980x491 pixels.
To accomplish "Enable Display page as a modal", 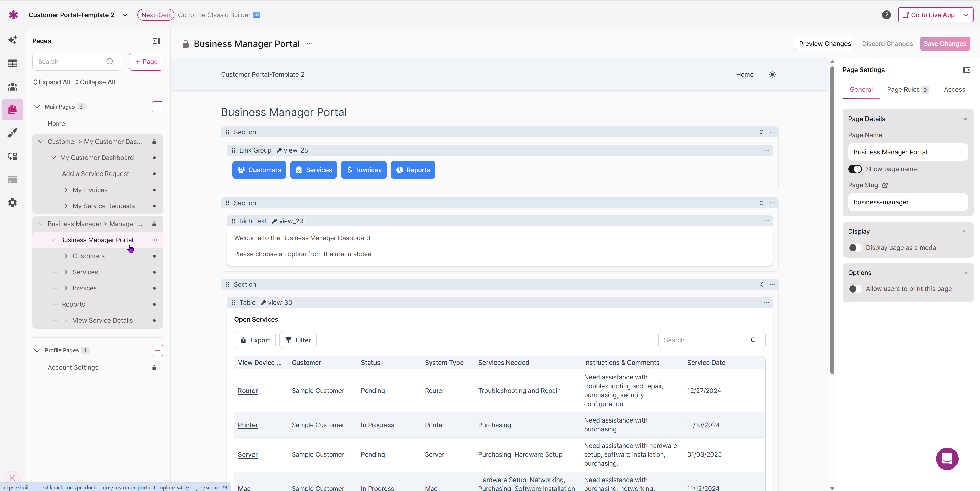I will [x=855, y=248].
